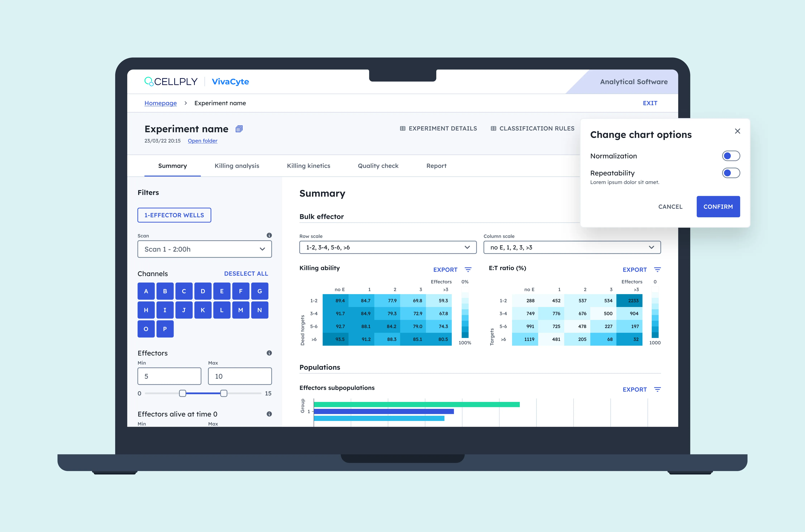Switch to the Quality check tab
Image resolution: width=805 pixels, height=532 pixels.
[x=378, y=166]
